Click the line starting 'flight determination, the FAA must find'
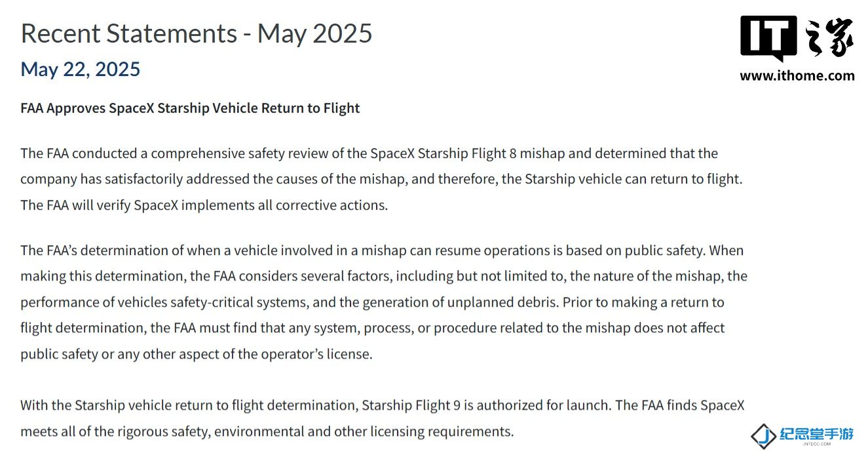The height and width of the screenshot is (453, 868). click(x=373, y=328)
